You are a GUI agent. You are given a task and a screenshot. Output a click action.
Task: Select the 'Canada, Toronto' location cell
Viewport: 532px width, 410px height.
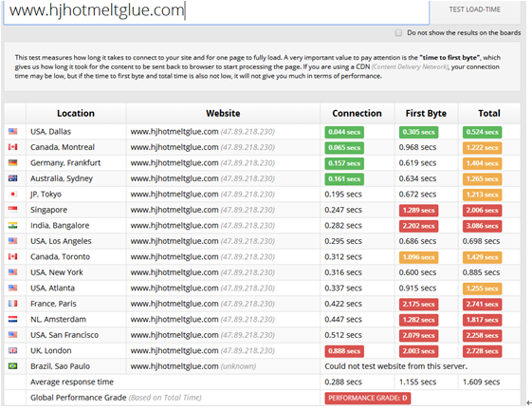pos(76,256)
